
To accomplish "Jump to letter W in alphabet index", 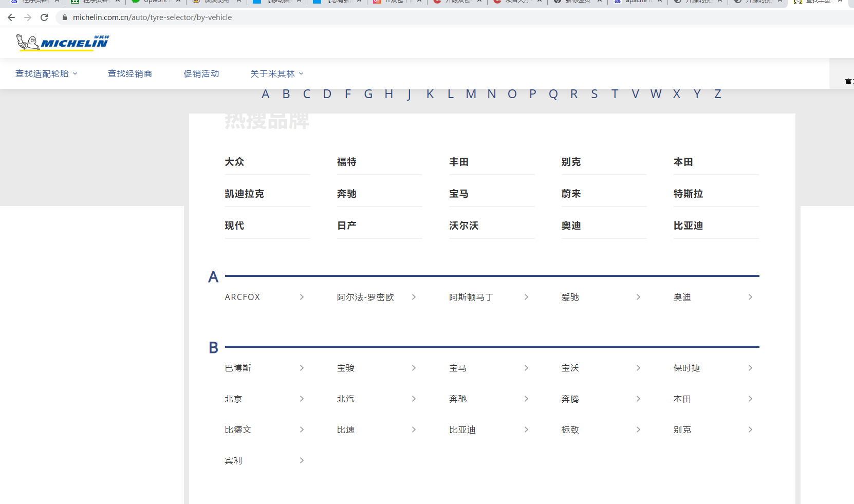I will pyautogui.click(x=656, y=94).
